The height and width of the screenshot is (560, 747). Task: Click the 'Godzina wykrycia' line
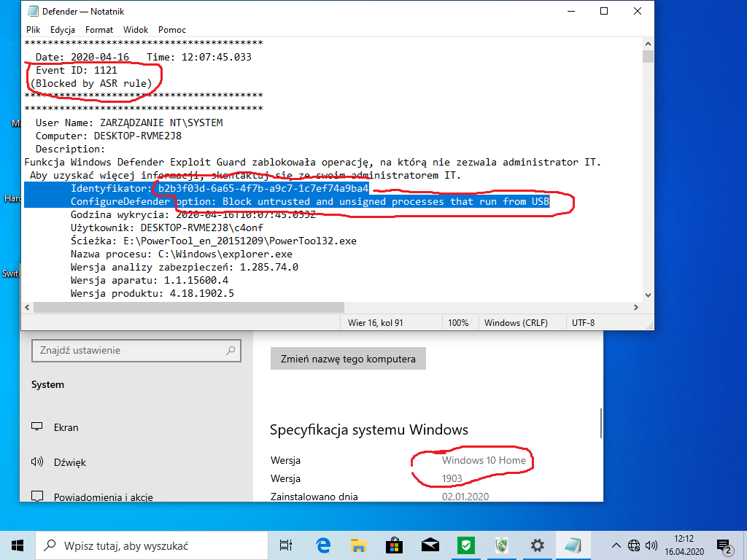[x=193, y=215]
